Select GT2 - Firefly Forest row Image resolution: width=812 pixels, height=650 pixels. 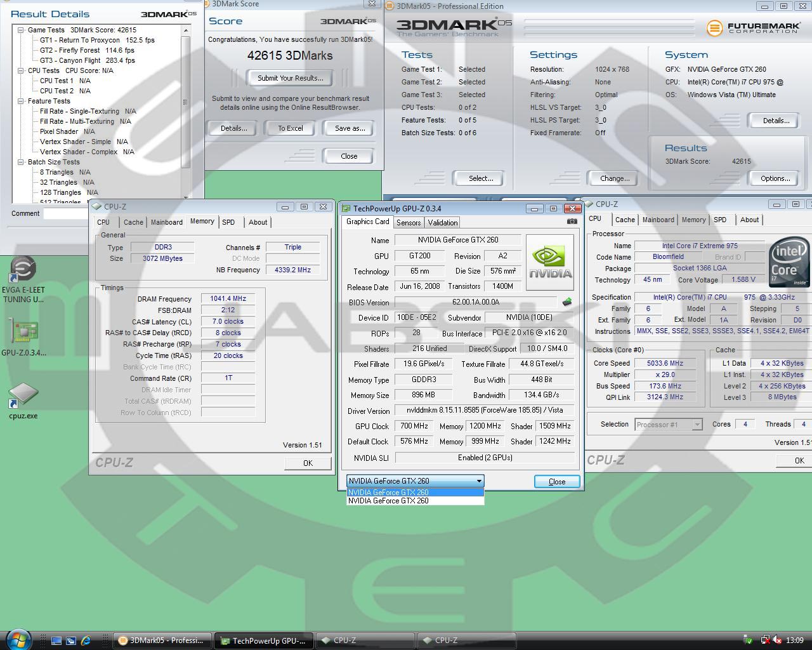(87, 50)
